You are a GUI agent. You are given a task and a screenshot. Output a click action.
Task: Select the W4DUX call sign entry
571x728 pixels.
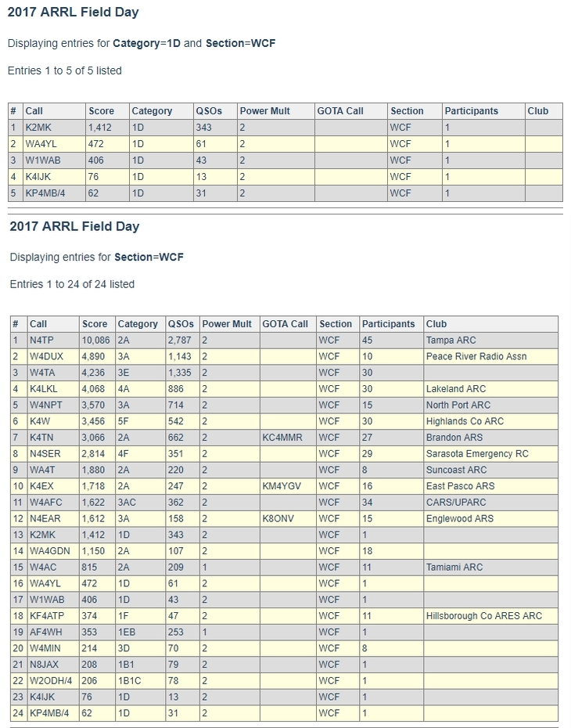point(46,357)
